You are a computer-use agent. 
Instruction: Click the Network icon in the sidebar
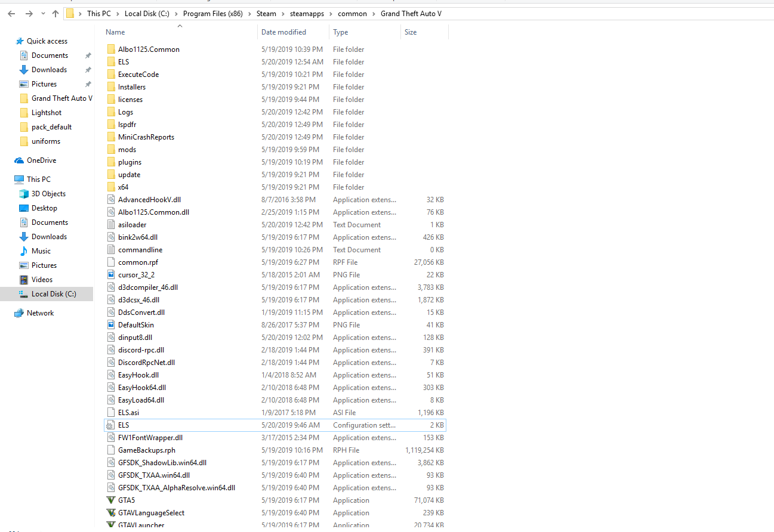tap(19, 313)
